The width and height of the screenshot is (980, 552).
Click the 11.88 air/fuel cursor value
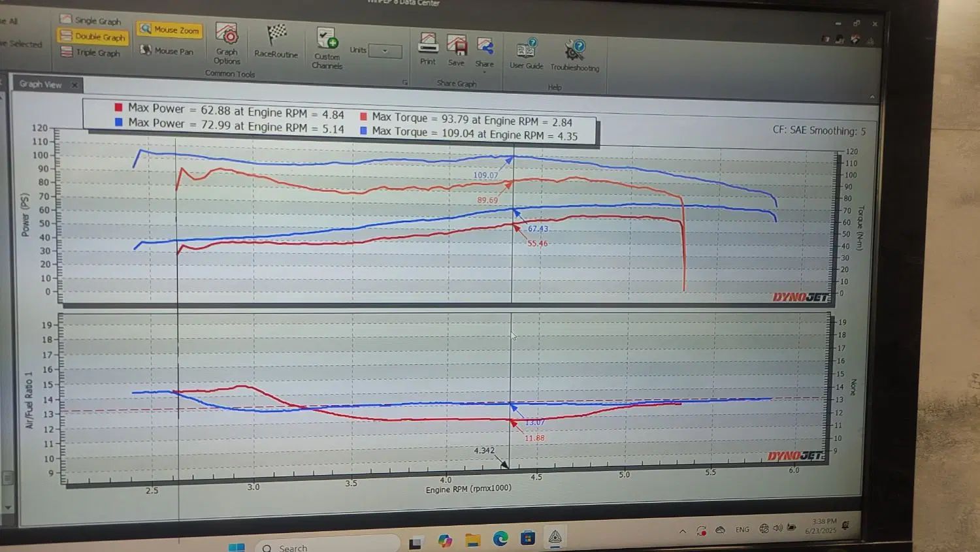pyautogui.click(x=534, y=438)
